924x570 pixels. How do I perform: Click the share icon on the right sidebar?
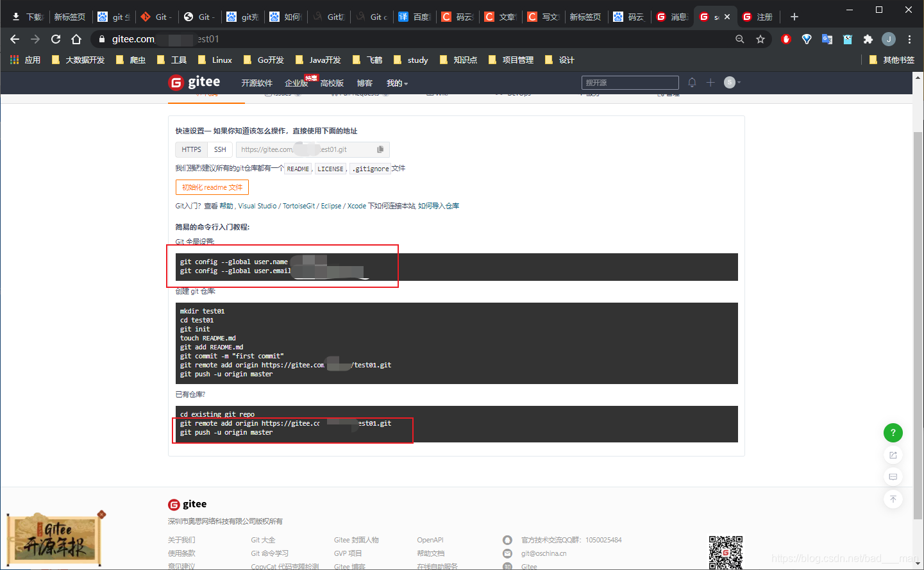pos(893,455)
